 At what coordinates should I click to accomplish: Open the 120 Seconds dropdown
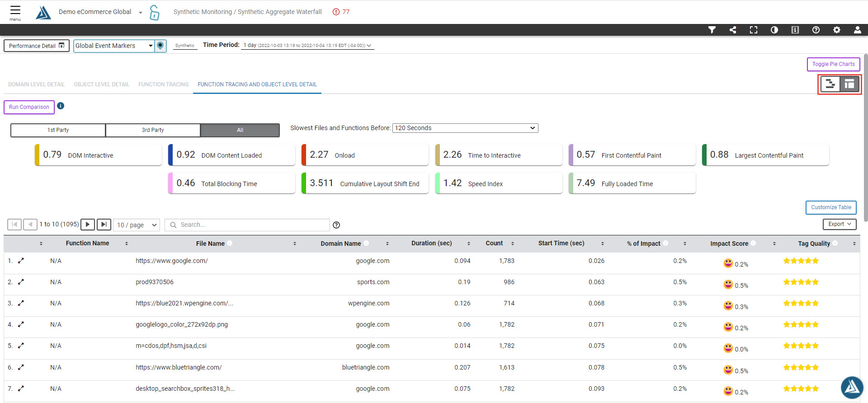tap(465, 128)
